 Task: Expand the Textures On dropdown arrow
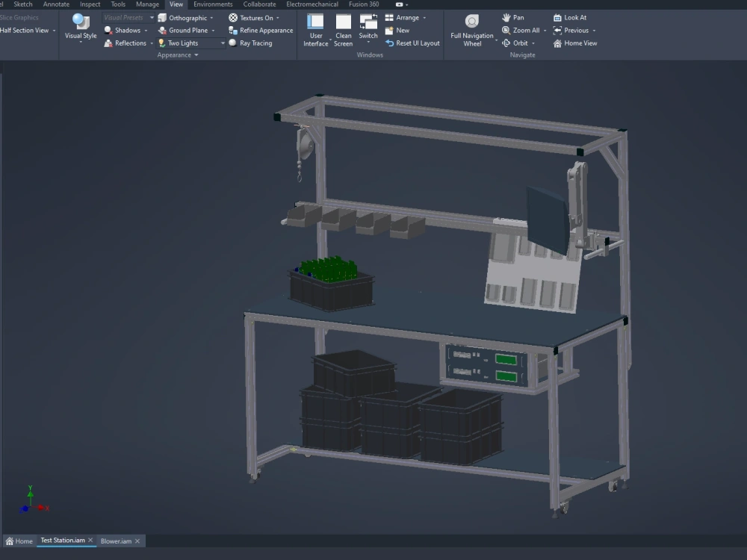click(278, 18)
